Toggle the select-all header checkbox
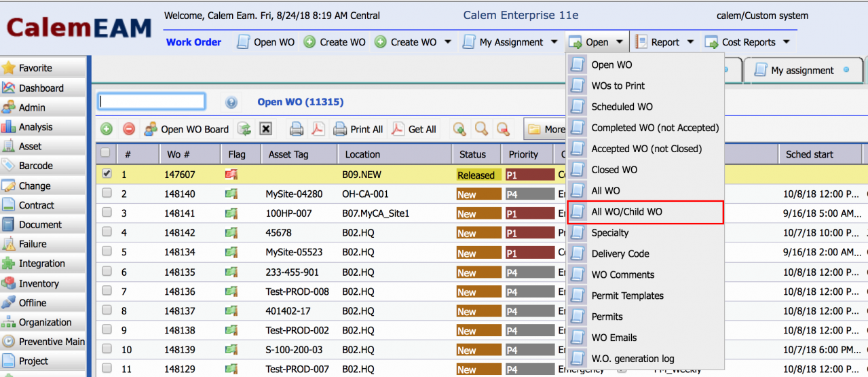 106,153
